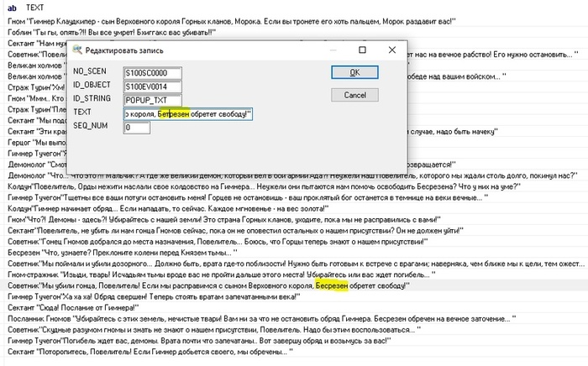Image resolution: width=588 pixels, height=366 pixels.
Task: Click the TEXT column header
Action: 34,8
